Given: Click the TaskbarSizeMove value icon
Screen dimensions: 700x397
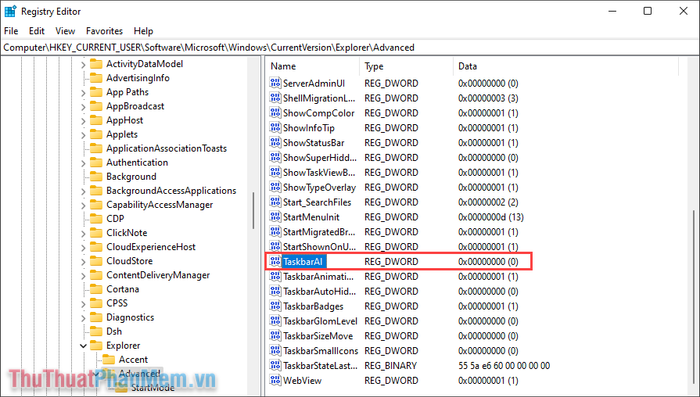Looking at the screenshot, I should 275,336.
